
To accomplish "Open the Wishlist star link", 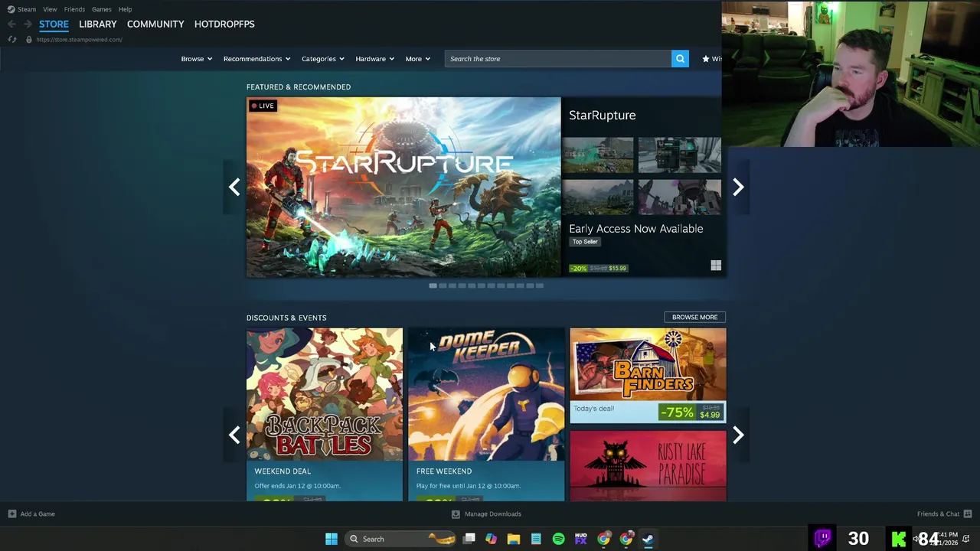I will (711, 59).
